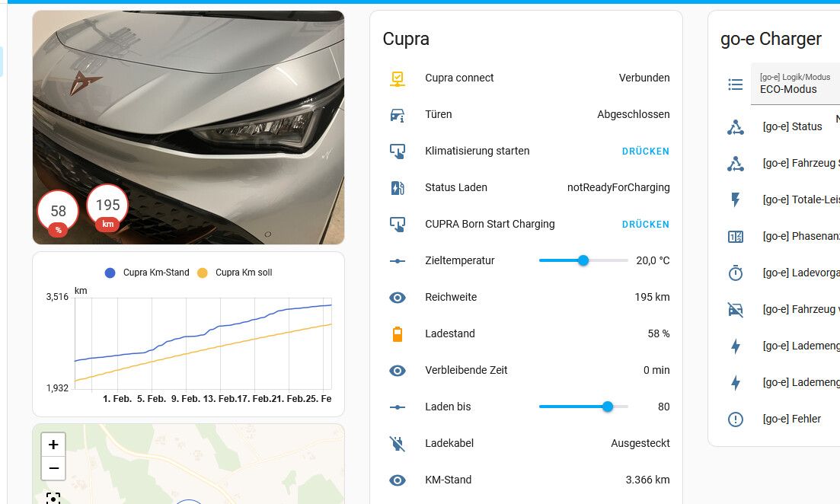Click the 195 km range badge
Viewport: 840px width, 504px height.
[107, 208]
